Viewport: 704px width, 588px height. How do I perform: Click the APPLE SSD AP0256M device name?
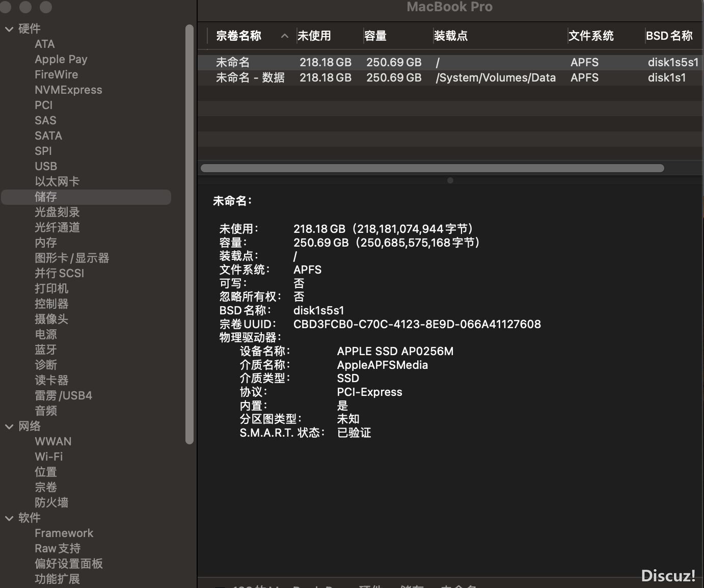pyautogui.click(x=395, y=351)
